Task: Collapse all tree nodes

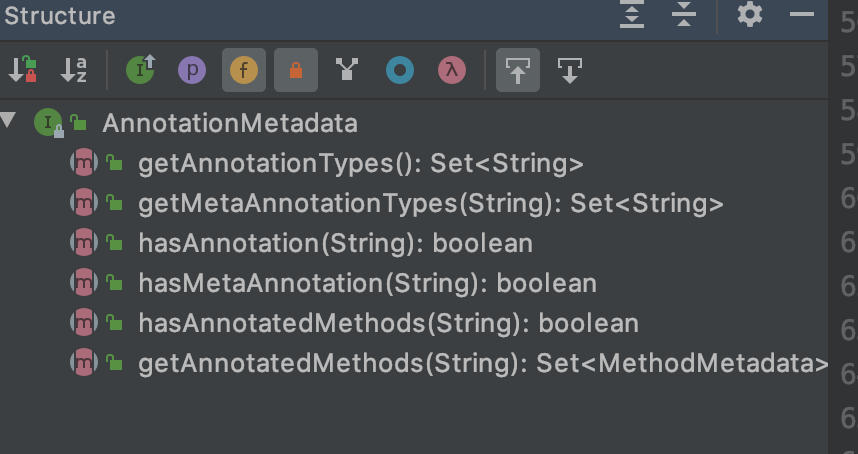Action: (684, 15)
